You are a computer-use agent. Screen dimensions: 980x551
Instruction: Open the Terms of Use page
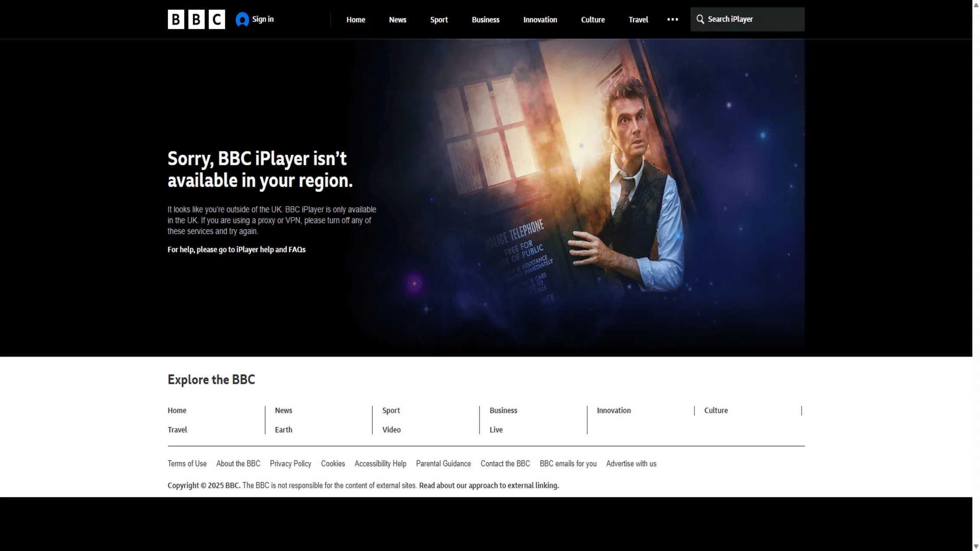187,464
